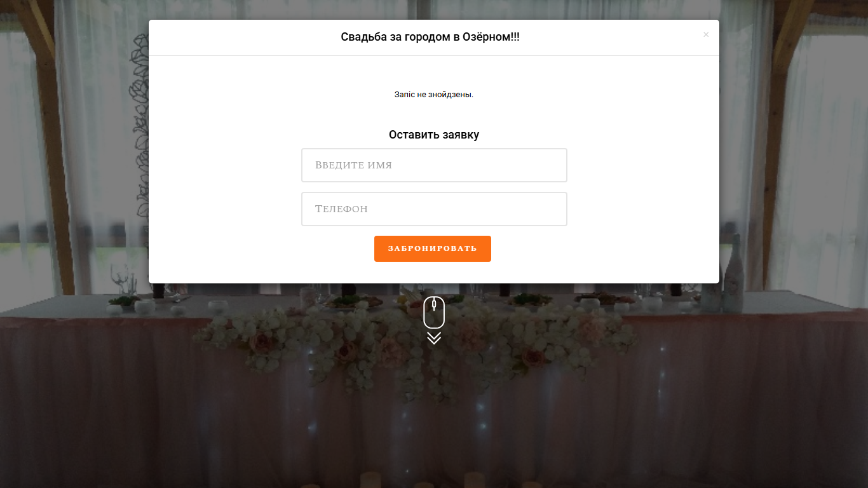Click the scroll-down mouse icon
Viewport: 868px width, 488px height.
(434, 312)
